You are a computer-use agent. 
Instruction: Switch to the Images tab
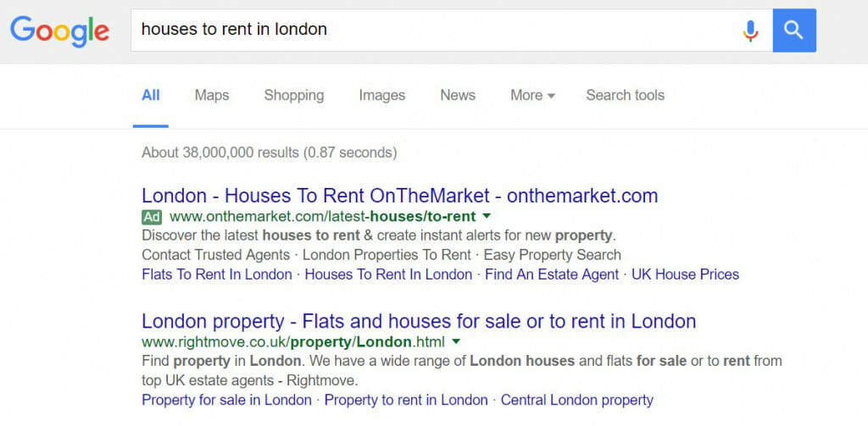coord(382,95)
